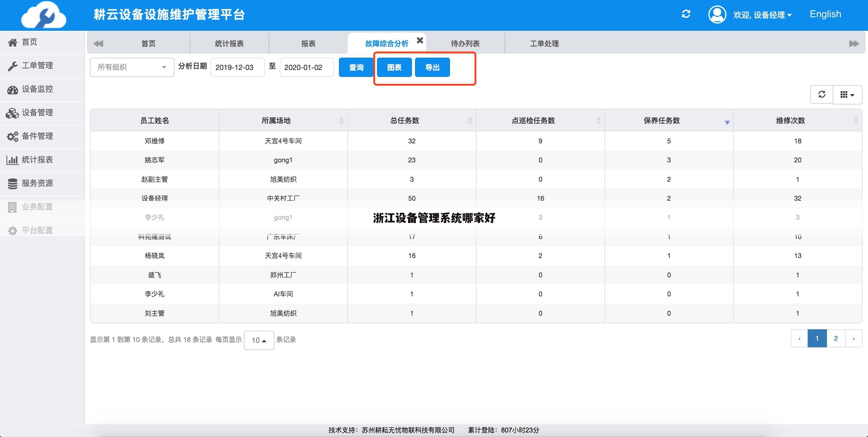Select employee name 邓维修
The height and width of the screenshot is (437, 868).
click(x=155, y=141)
